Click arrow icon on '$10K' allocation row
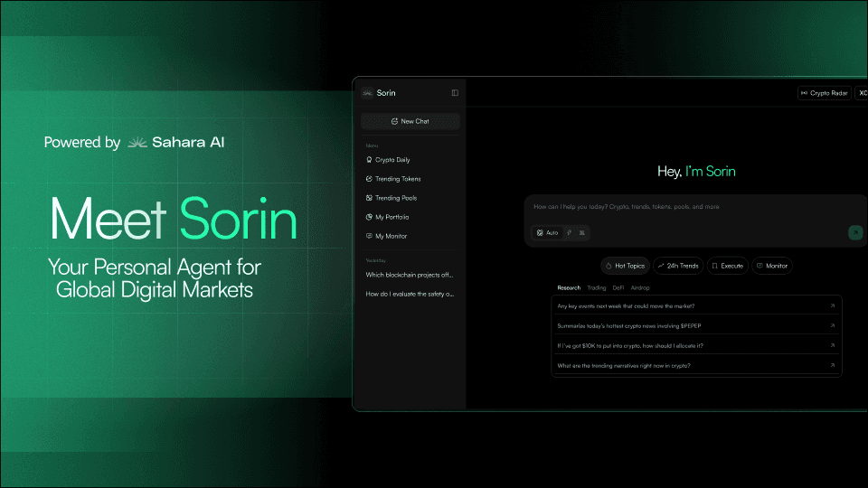The height and width of the screenshot is (488, 868). 832,345
